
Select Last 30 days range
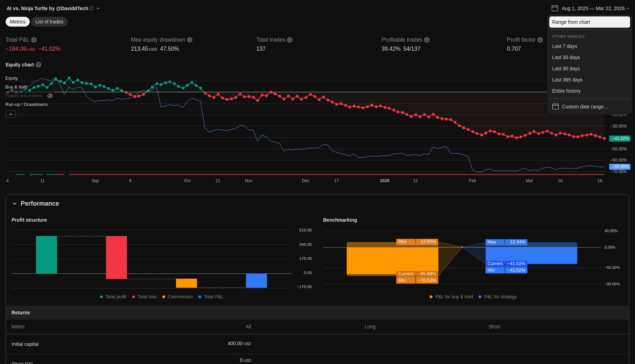point(566,57)
